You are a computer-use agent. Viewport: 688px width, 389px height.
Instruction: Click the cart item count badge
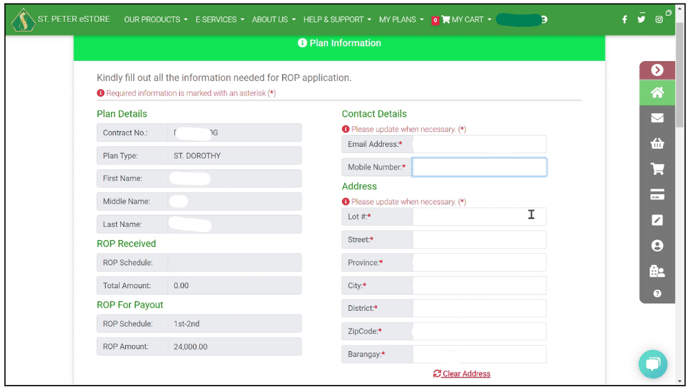(435, 20)
